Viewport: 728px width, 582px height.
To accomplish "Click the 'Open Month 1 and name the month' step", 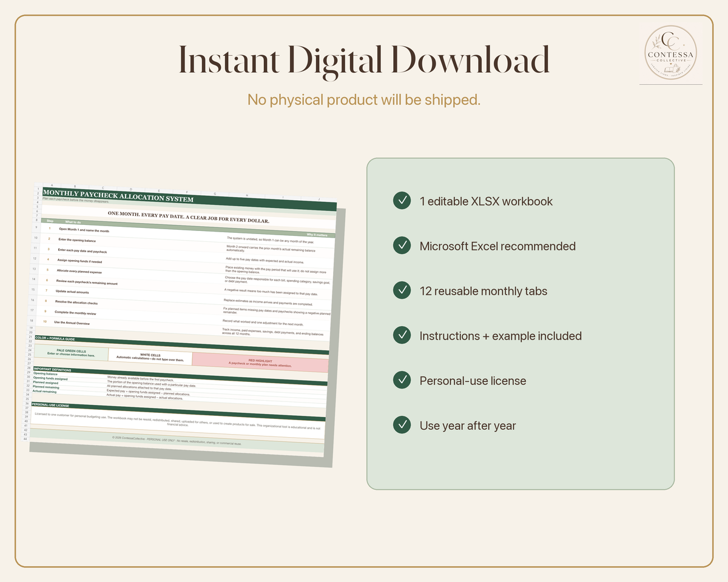I will click(84, 231).
